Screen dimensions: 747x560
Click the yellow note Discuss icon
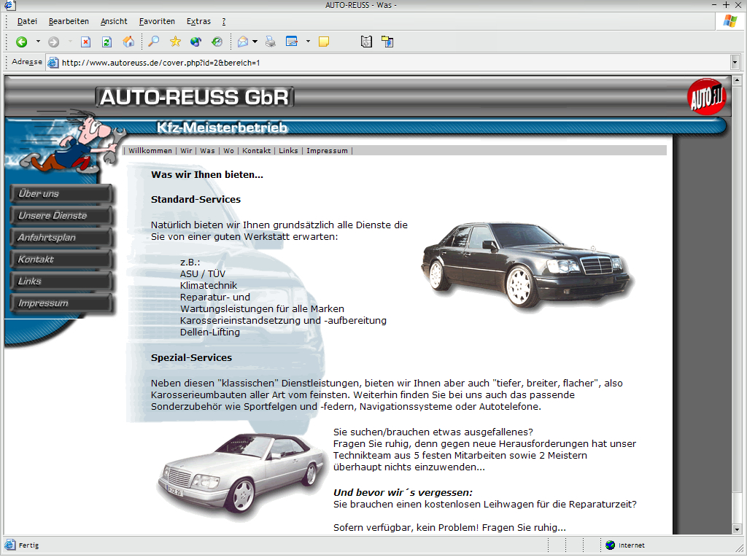pyautogui.click(x=324, y=42)
